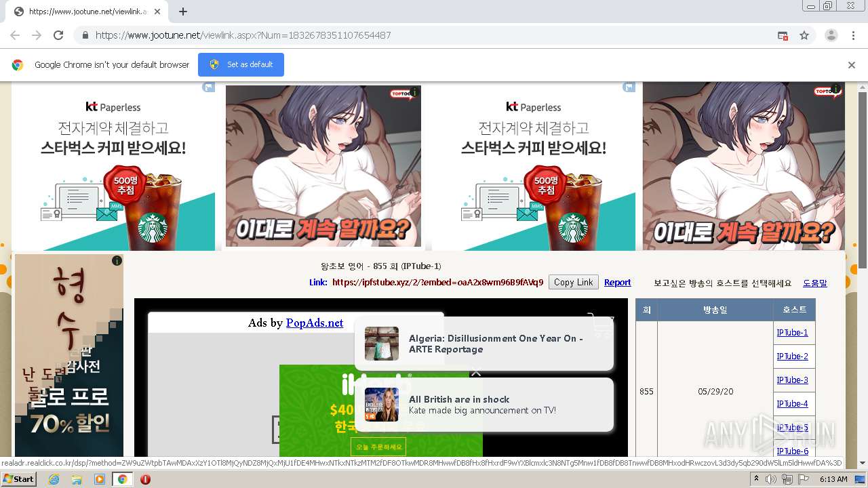Click the Copy Link button

(573, 283)
